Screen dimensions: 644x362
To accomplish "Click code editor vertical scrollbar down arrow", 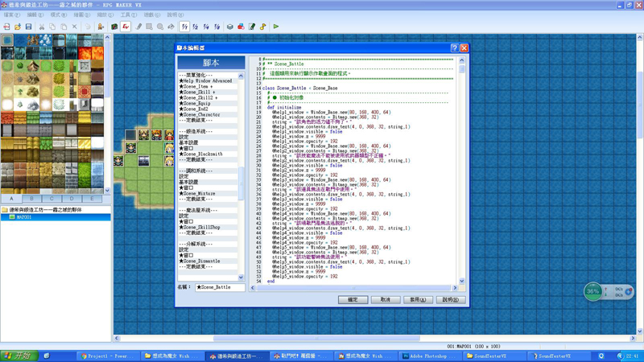I will 461,281.
